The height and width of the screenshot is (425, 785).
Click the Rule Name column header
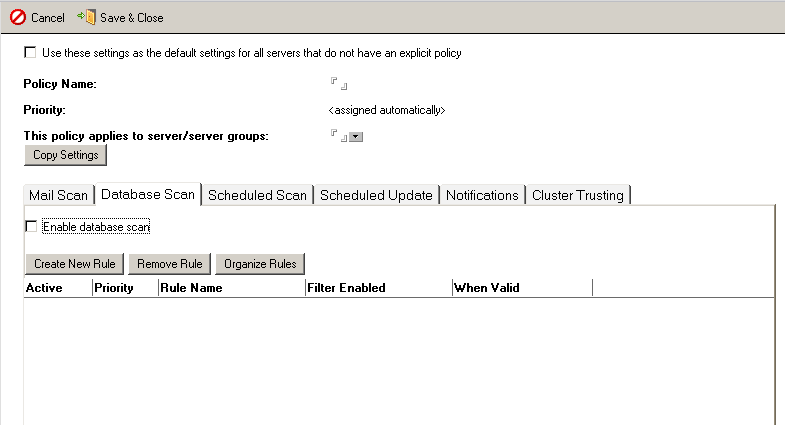191,288
